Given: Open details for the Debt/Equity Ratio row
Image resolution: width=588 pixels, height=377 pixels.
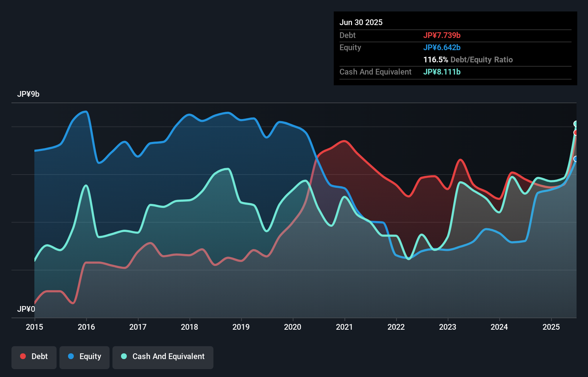Looking at the screenshot, I should 468,59.
